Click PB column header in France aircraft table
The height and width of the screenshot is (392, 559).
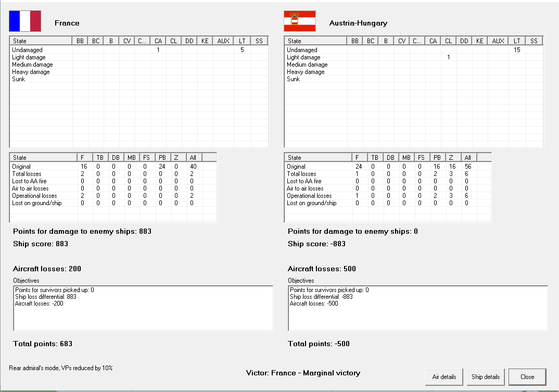(161, 157)
